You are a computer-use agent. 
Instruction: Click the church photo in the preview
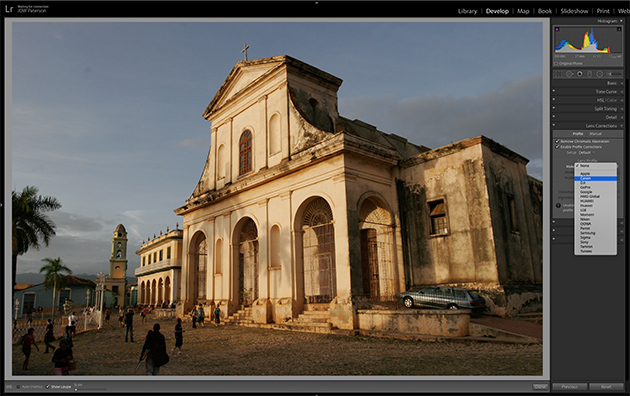(x=277, y=198)
